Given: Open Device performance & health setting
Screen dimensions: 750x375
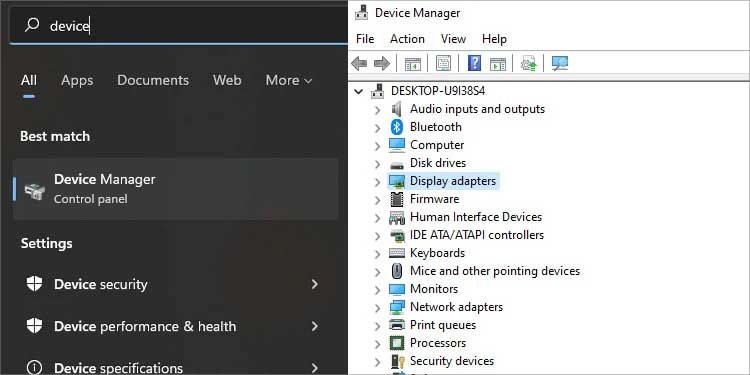Looking at the screenshot, I should [172, 326].
